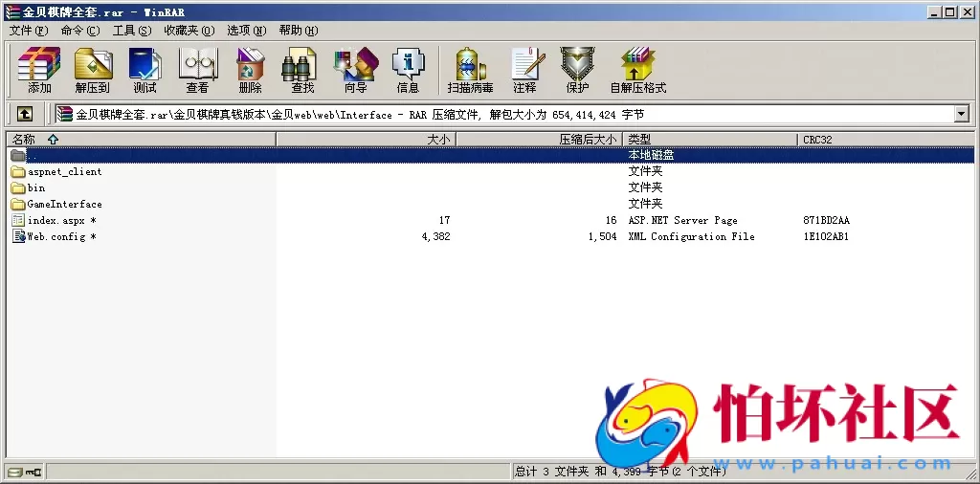980x484 pixels.
Task: Go up one folder with arrow button
Action: click(24, 114)
